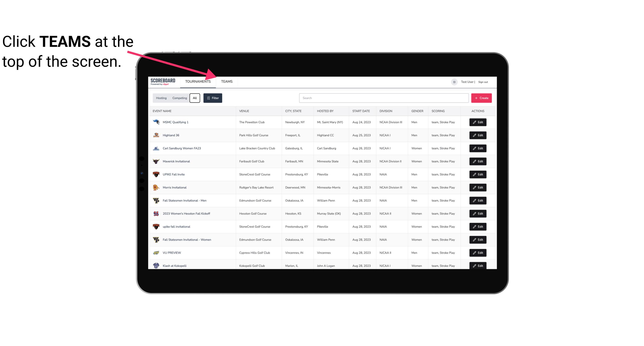Click the SCOREBOARD logo icon

(164, 82)
